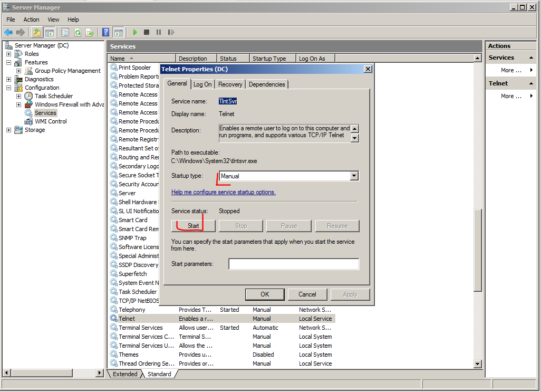Viewport: 541px width, 392px height.
Task: Expand the Storage tree node
Action: (x=8, y=130)
